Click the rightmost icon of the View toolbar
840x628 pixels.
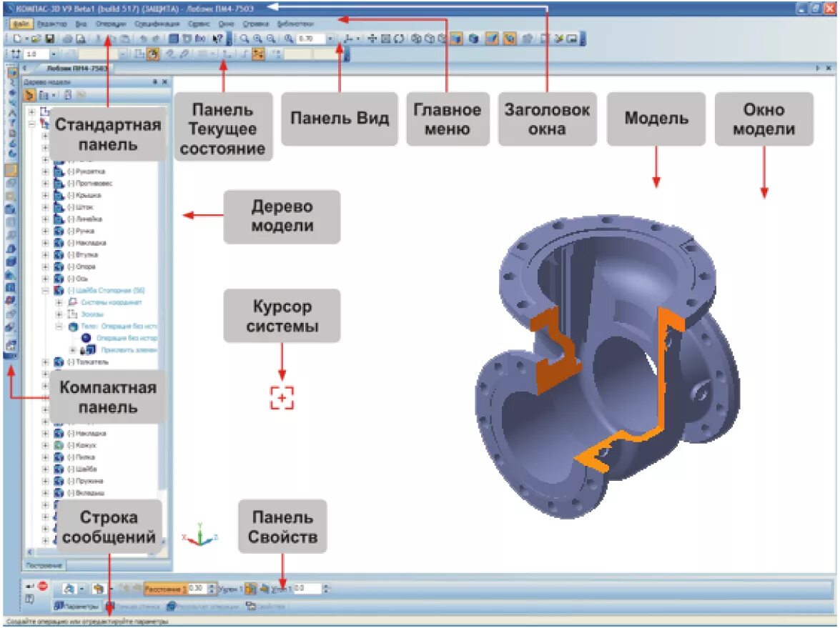coord(572,39)
